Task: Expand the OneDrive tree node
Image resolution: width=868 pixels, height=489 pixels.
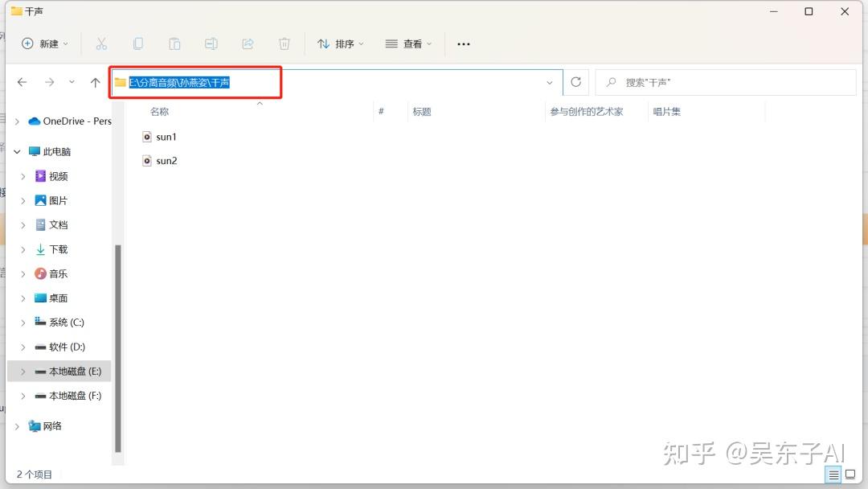Action: click(x=17, y=121)
